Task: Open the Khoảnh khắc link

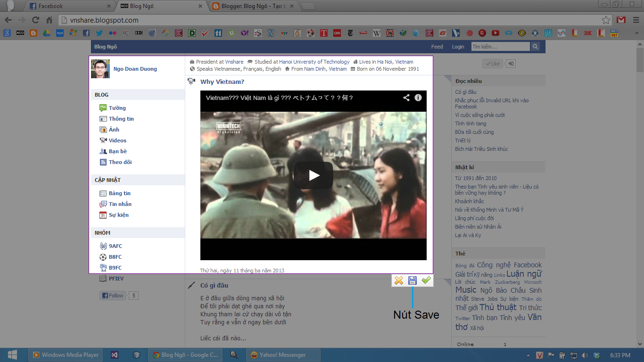Action: tap(470, 201)
